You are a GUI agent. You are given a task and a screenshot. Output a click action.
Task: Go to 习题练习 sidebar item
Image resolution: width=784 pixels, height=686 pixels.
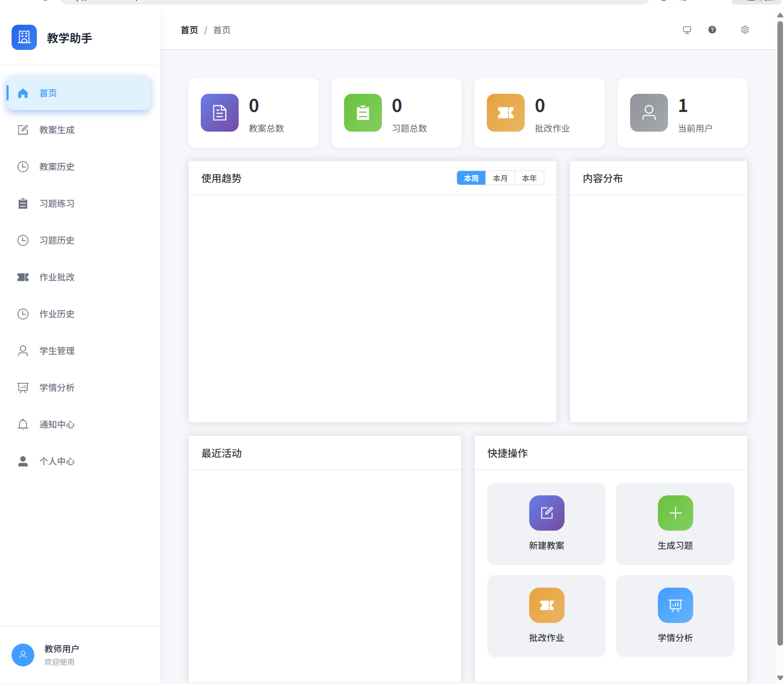(57, 204)
